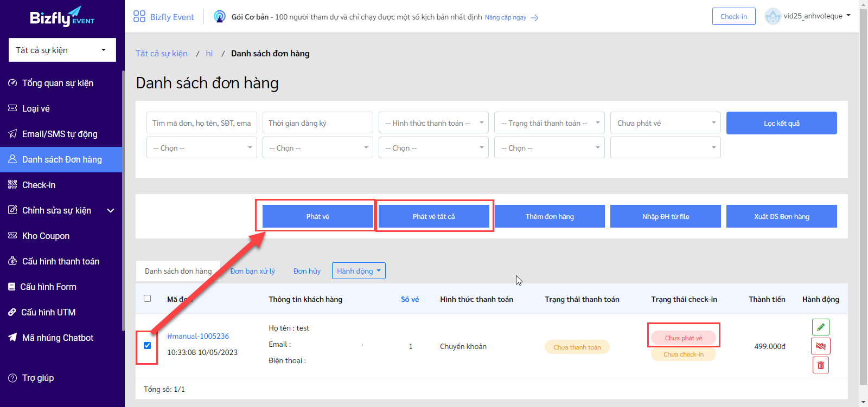
Task: Uncheck the checkbox for order #manual-1005236
Action: [147, 346]
